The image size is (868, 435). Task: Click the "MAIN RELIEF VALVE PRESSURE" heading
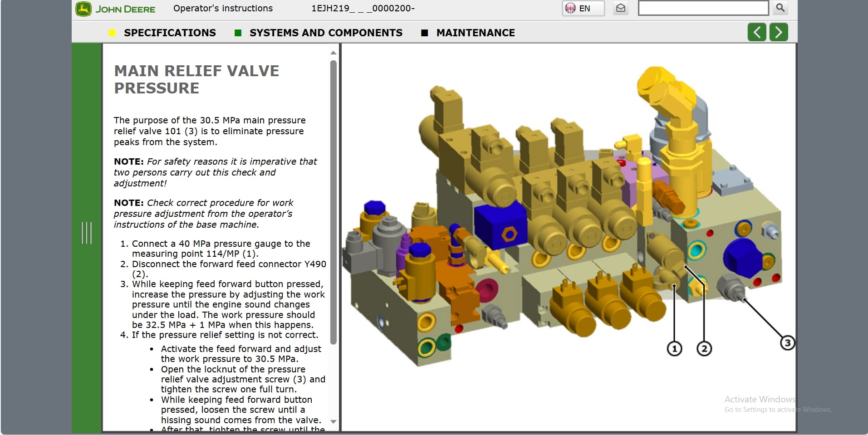pos(196,79)
